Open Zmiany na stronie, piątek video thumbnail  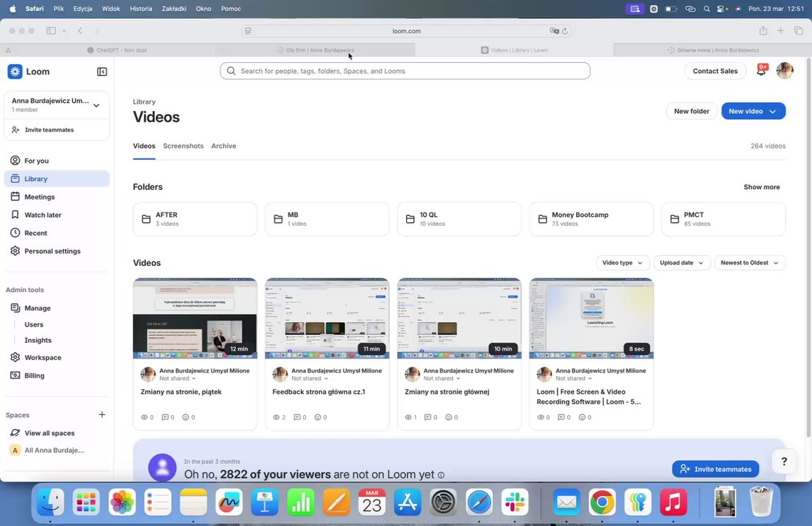[195, 319]
